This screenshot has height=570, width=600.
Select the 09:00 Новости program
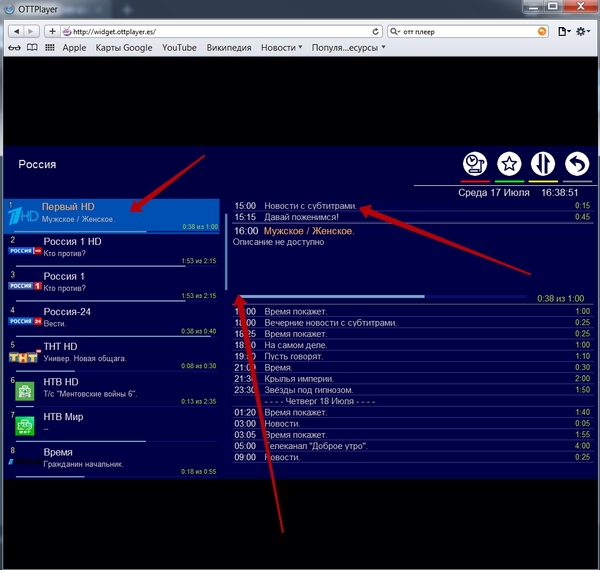pyautogui.click(x=412, y=458)
